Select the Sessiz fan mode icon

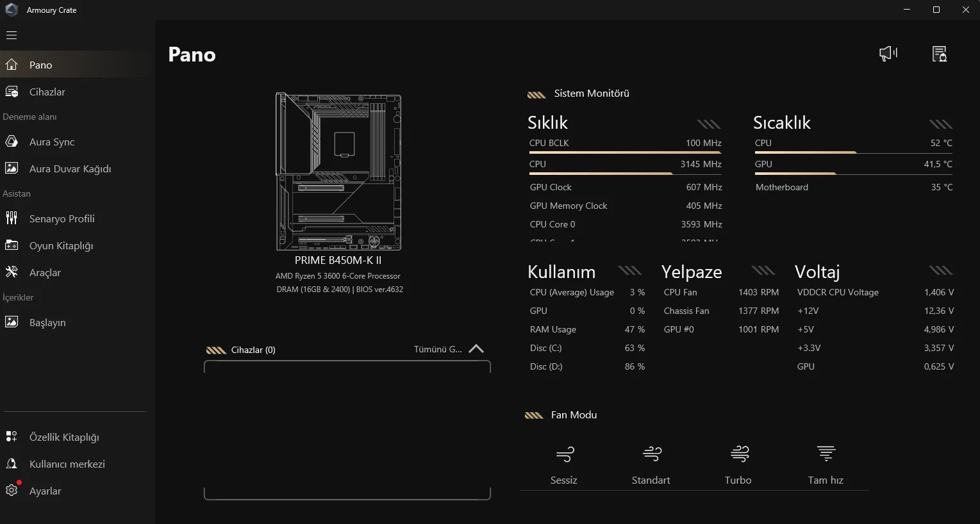(x=565, y=454)
